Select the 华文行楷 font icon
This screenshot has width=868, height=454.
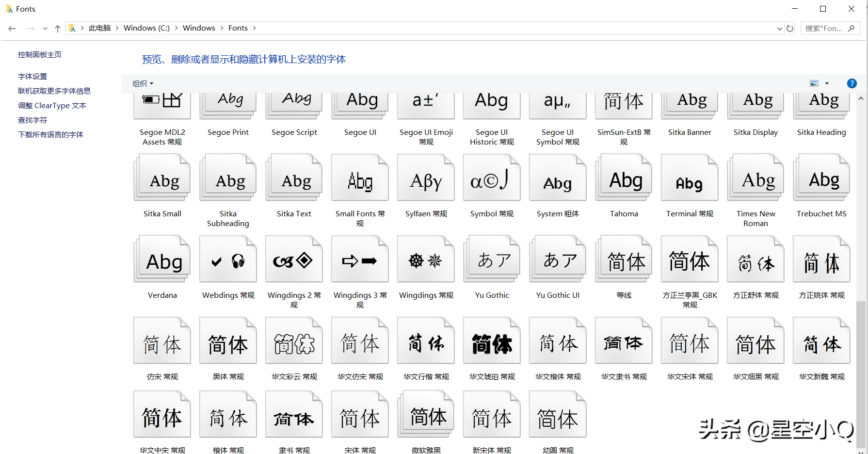(426, 340)
